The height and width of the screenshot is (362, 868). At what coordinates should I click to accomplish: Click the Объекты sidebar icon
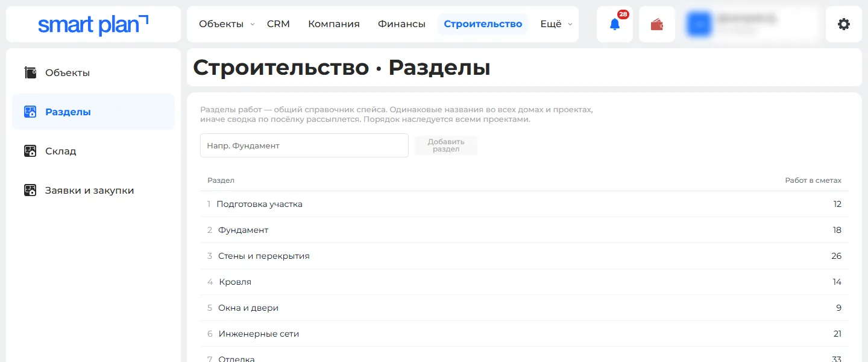[x=30, y=73]
